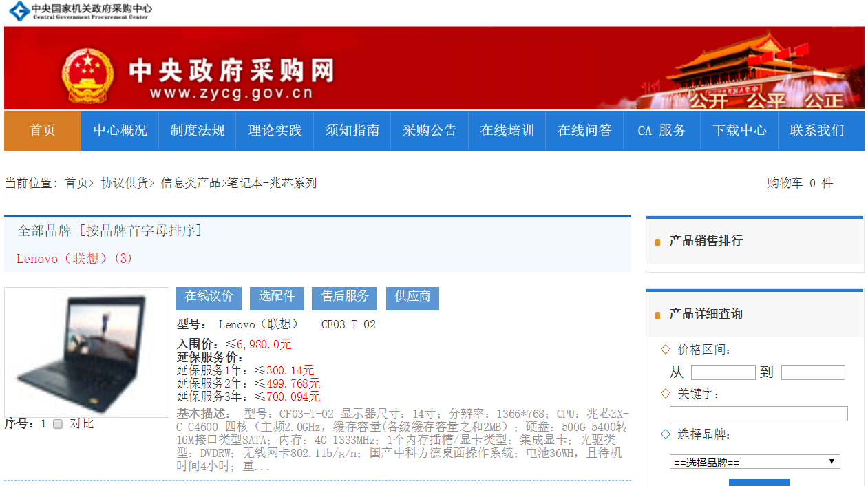Click the blue diamond beside 选择品牌
Viewport: 868px width, 486px height.
(x=666, y=434)
